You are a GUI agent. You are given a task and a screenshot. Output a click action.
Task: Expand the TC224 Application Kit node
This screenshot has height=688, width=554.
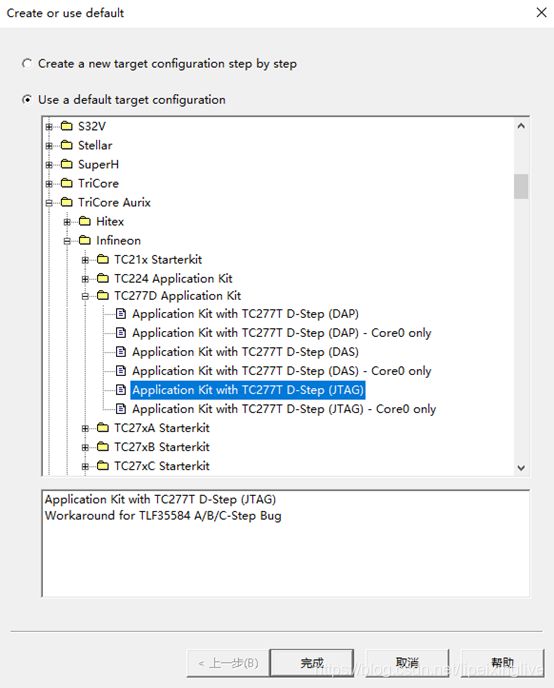[85, 279]
